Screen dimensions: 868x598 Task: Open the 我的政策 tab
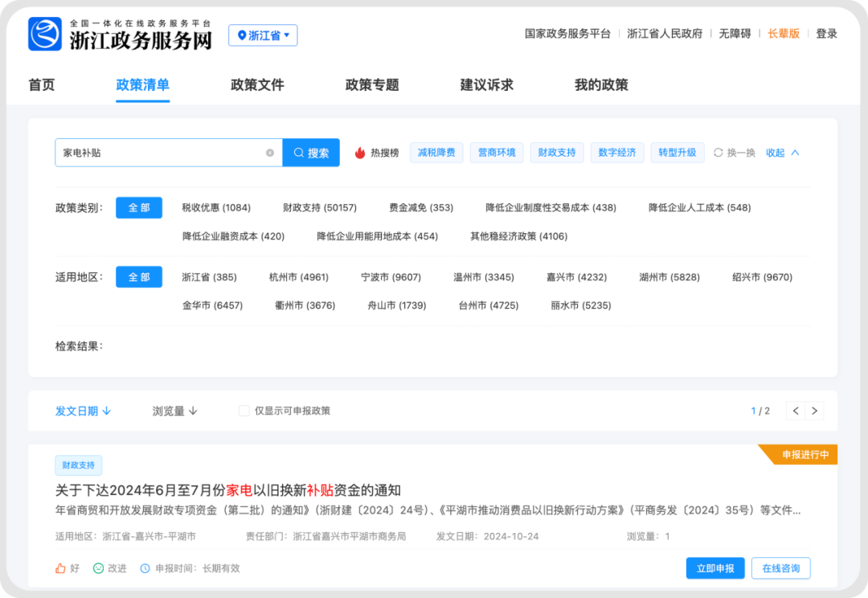[601, 85]
